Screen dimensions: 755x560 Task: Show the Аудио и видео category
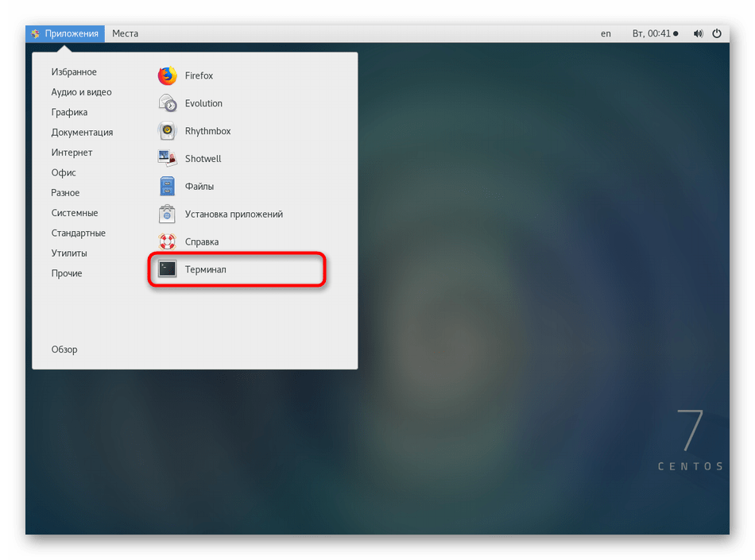click(x=81, y=92)
